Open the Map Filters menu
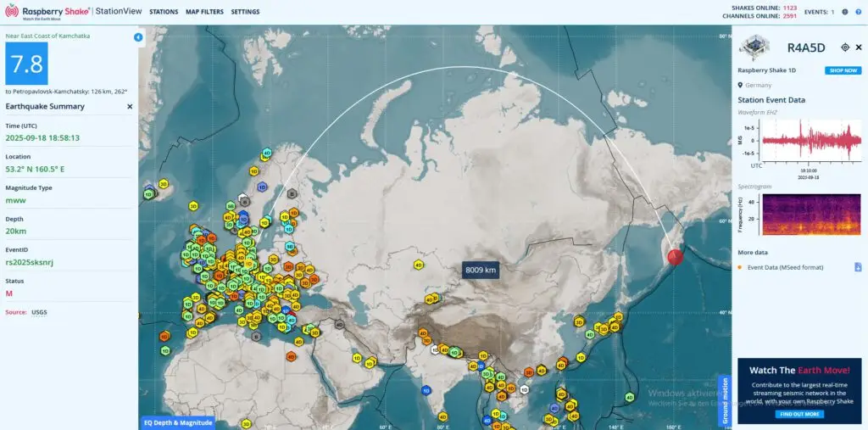The image size is (868, 430). click(204, 12)
